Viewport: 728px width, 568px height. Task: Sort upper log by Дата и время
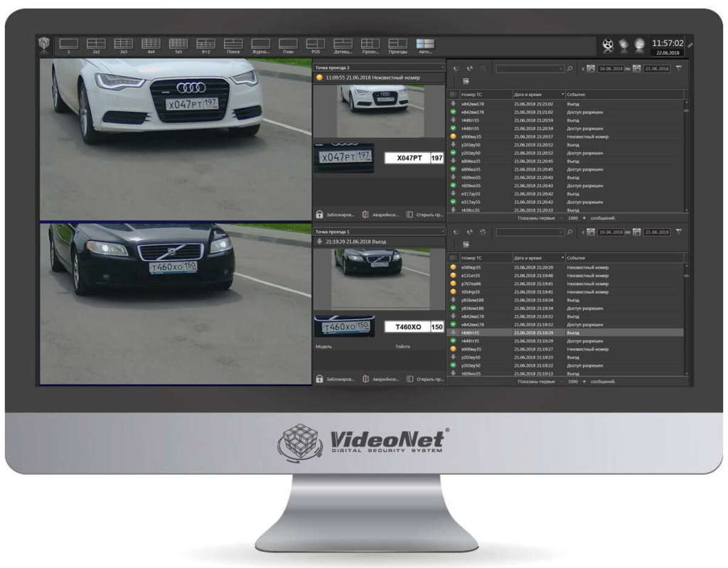coord(538,95)
